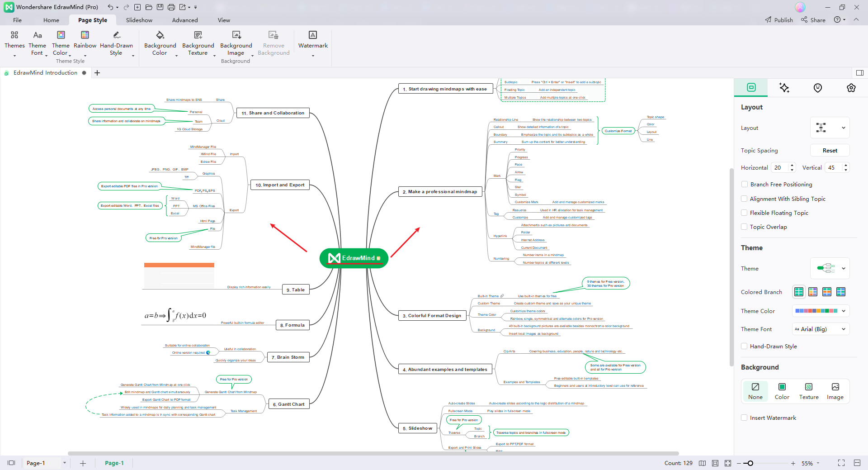
Task: Click the Theme Font icon
Action: (x=38, y=35)
